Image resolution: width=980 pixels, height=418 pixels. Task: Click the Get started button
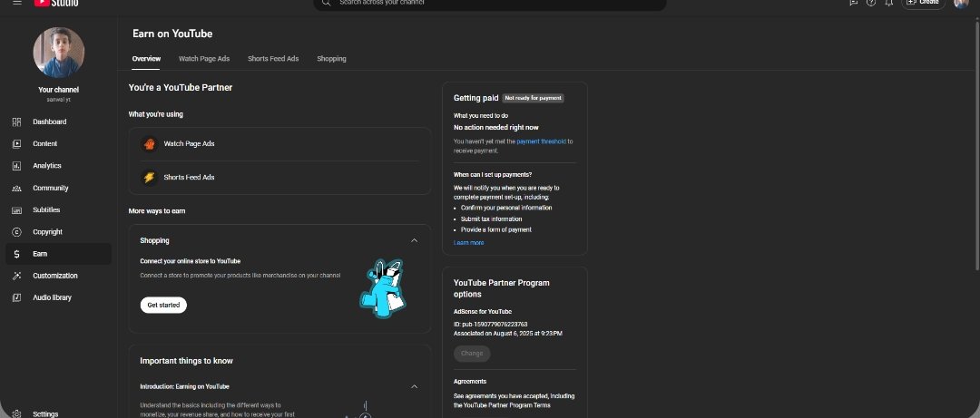[163, 305]
